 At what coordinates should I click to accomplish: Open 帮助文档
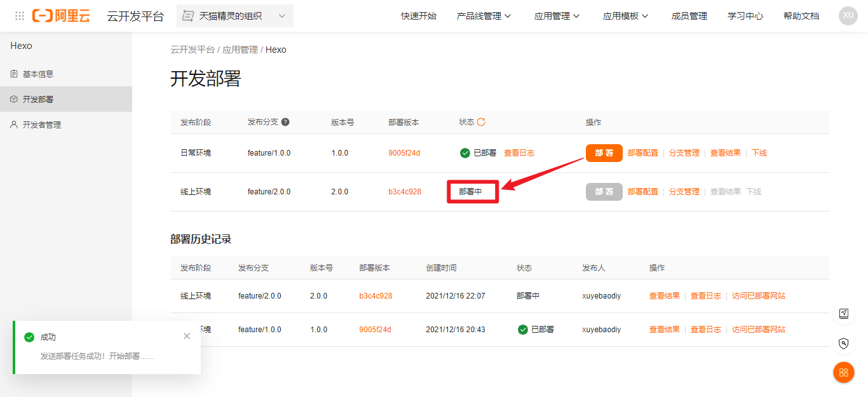(801, 16)
